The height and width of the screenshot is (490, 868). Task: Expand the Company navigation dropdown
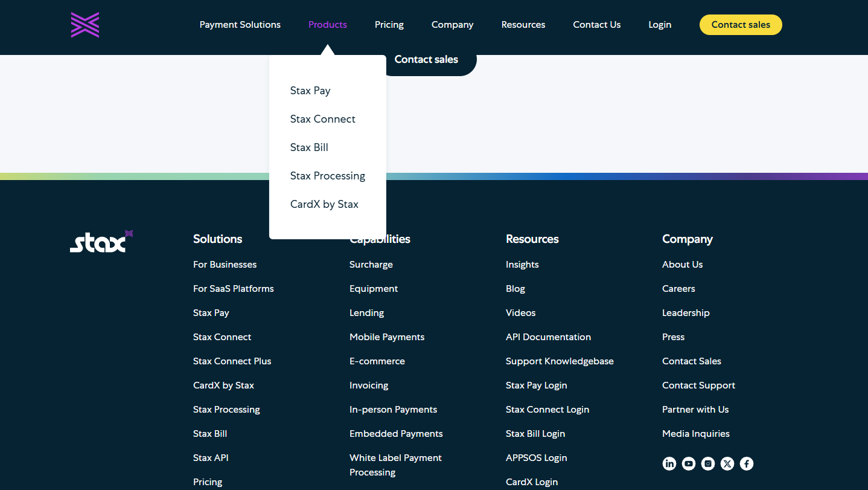click(452, 25)
